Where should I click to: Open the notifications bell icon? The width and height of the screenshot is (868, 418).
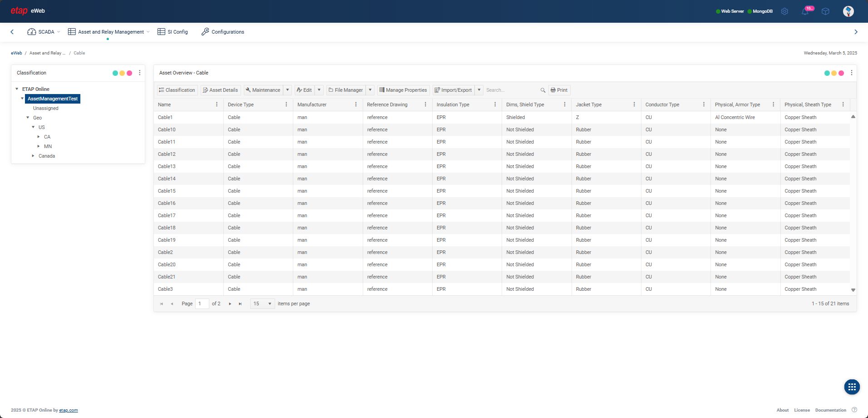pos(805,11)
